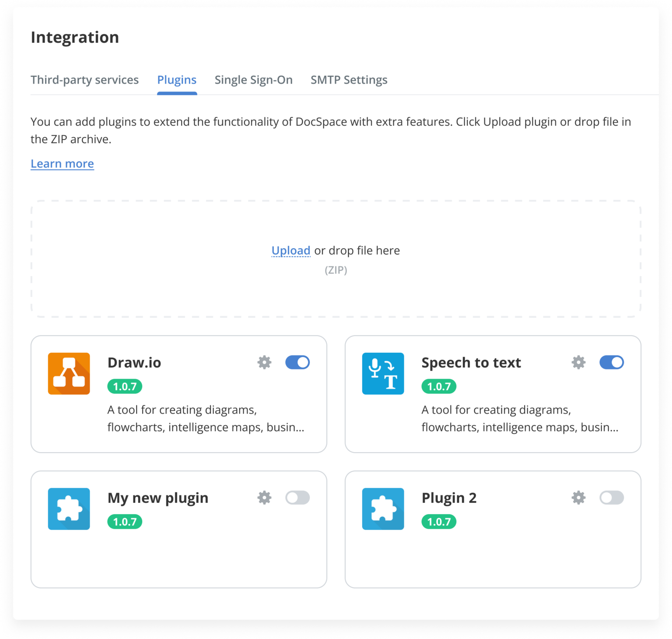Click the Speech to text plugin title
This screenshot has width=672, height=639.
[x=471, y=363]
